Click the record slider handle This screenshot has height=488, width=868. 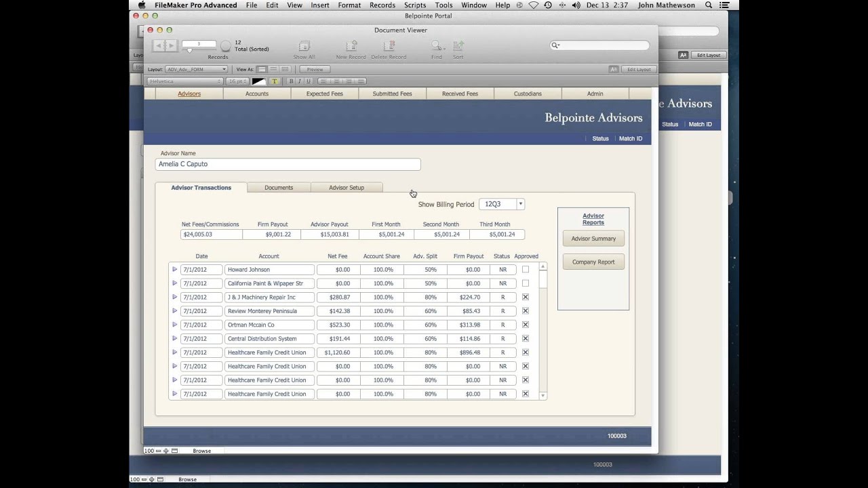pos(190,50)
